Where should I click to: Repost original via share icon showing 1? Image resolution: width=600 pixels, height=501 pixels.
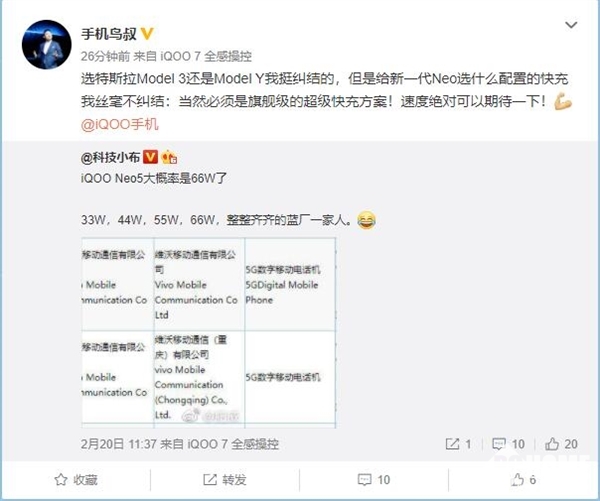pyautogui.click(x=458, y=444)
